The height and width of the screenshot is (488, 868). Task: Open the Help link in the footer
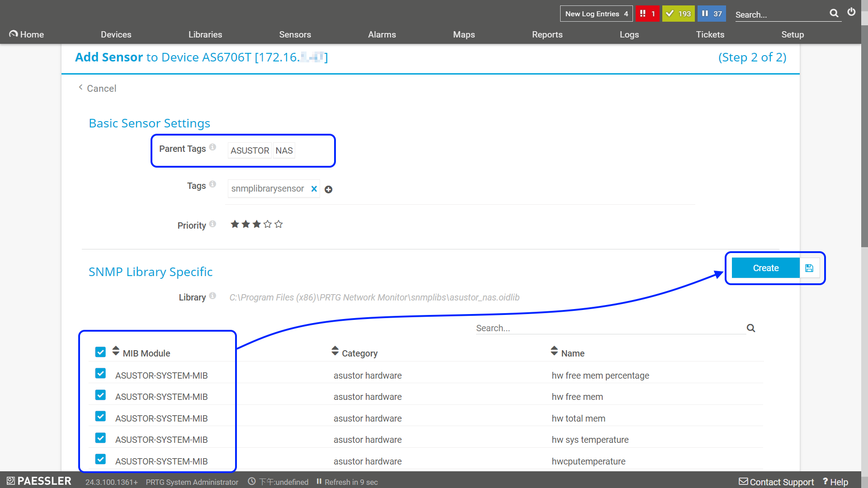(835, 482)
